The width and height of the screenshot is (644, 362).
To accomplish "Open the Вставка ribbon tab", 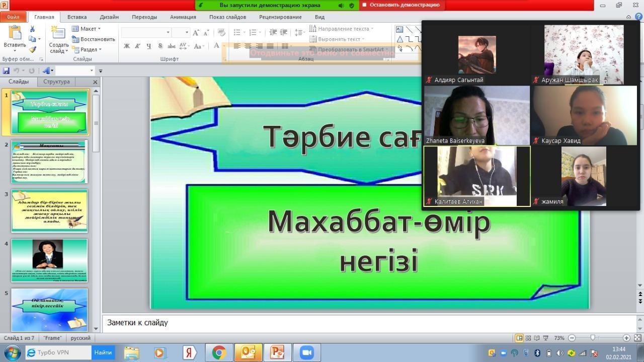I will coord(77,17).
